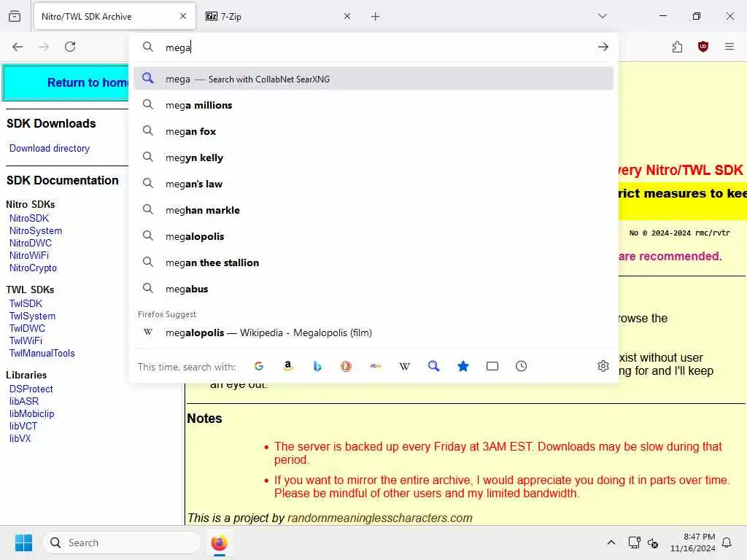747x560 pixels.
Task: Choose the 'megan fox' suggestion
Action: (373, 131)
